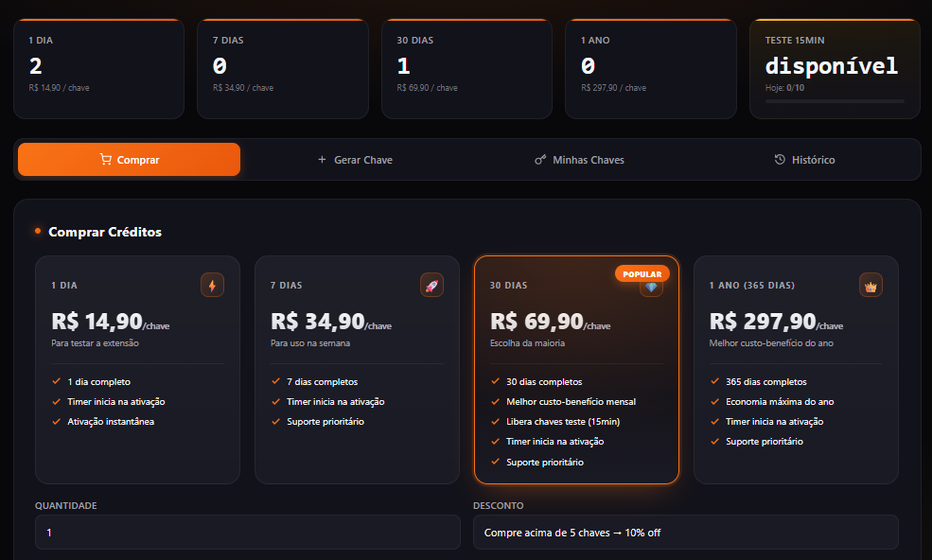Image resolution: width=932 pixels, height=560 pixels.
Task: Click "1 dia completo" feature text
Action: click(x=98, y=381)
